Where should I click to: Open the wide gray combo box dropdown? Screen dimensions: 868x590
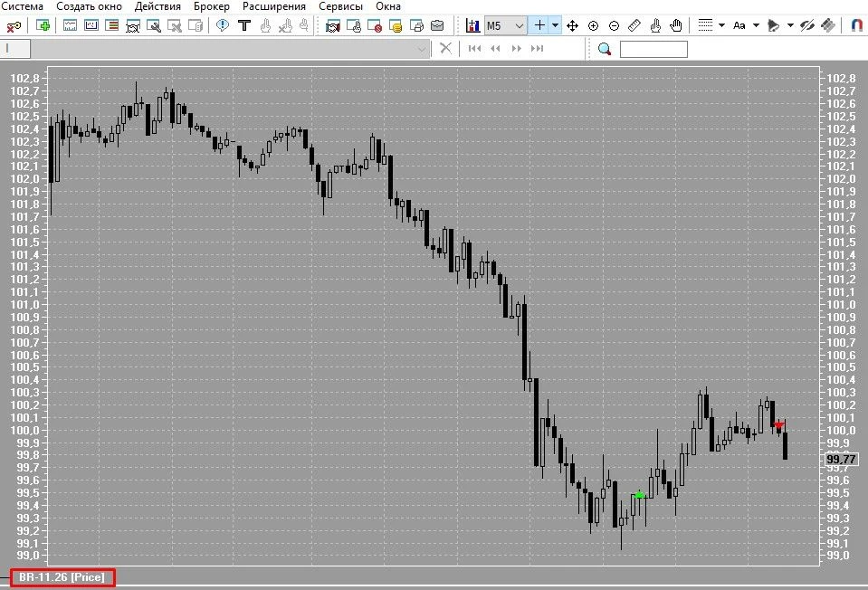(423, 49)
